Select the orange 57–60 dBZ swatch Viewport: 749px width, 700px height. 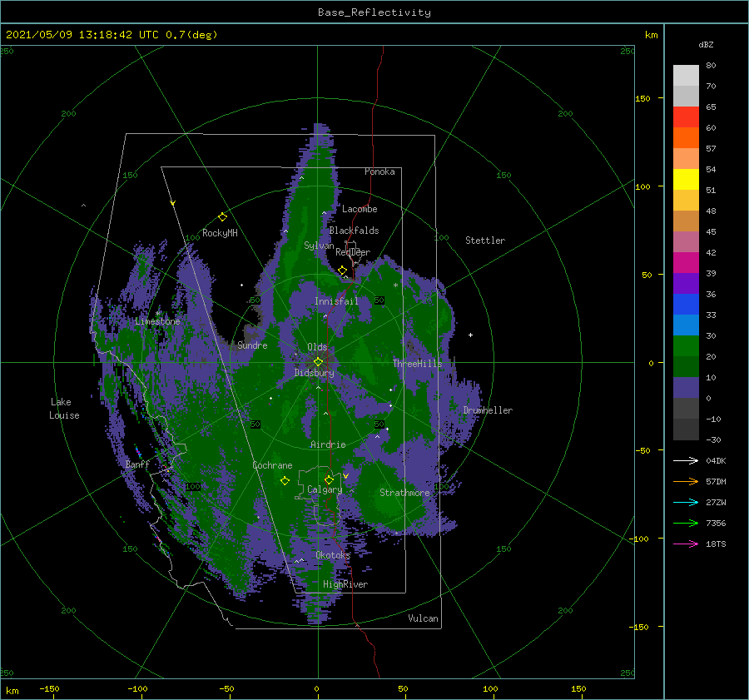(x=686, y=138)
